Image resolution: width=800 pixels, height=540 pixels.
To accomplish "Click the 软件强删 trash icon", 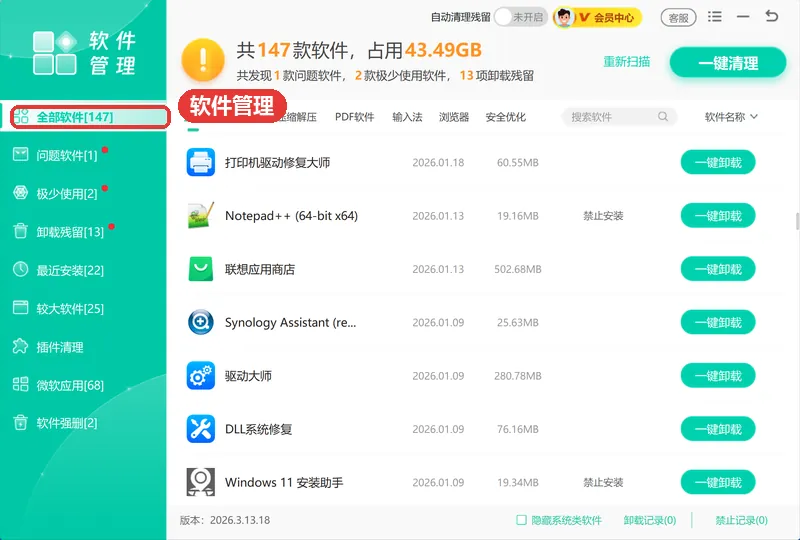I will click(20, 422).
